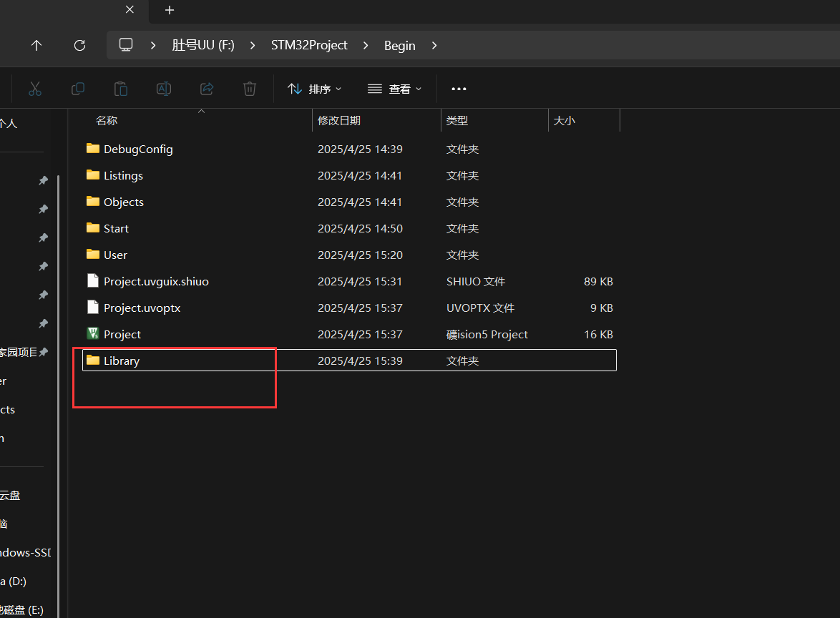Select the Library folder

(x=349, y=360)
